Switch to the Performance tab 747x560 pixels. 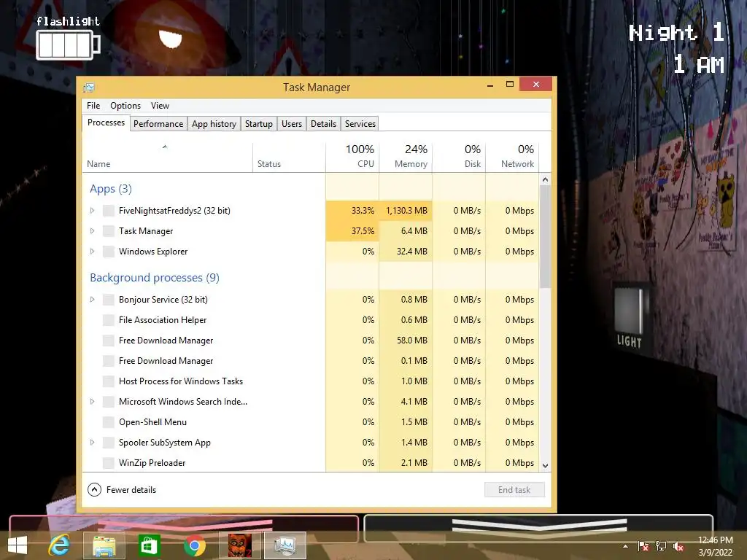(x=158, y=124)
